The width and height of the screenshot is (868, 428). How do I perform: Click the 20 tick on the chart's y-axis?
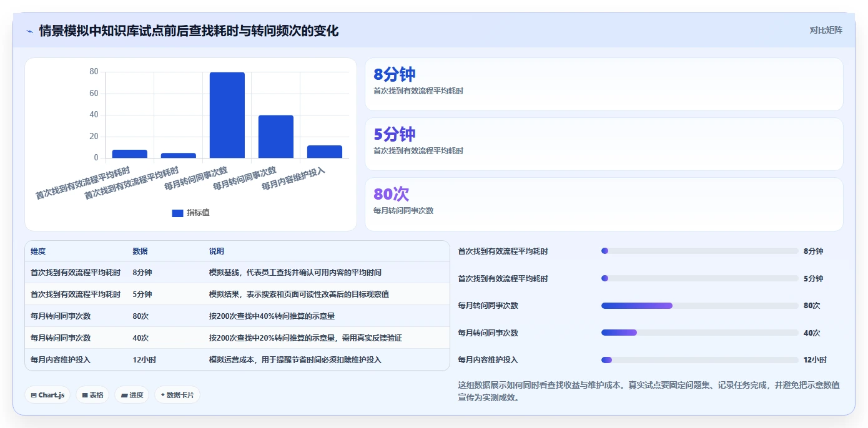[94, 136]
